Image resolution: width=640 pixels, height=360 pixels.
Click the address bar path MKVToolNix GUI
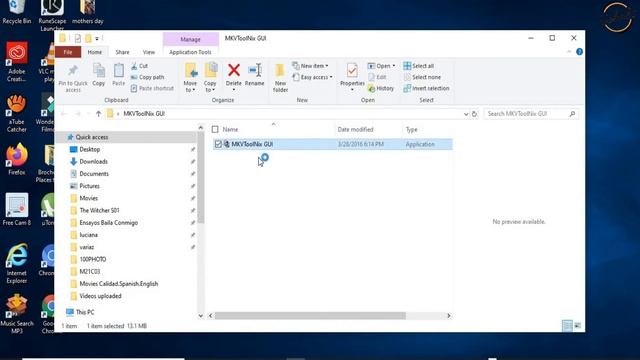144,114
